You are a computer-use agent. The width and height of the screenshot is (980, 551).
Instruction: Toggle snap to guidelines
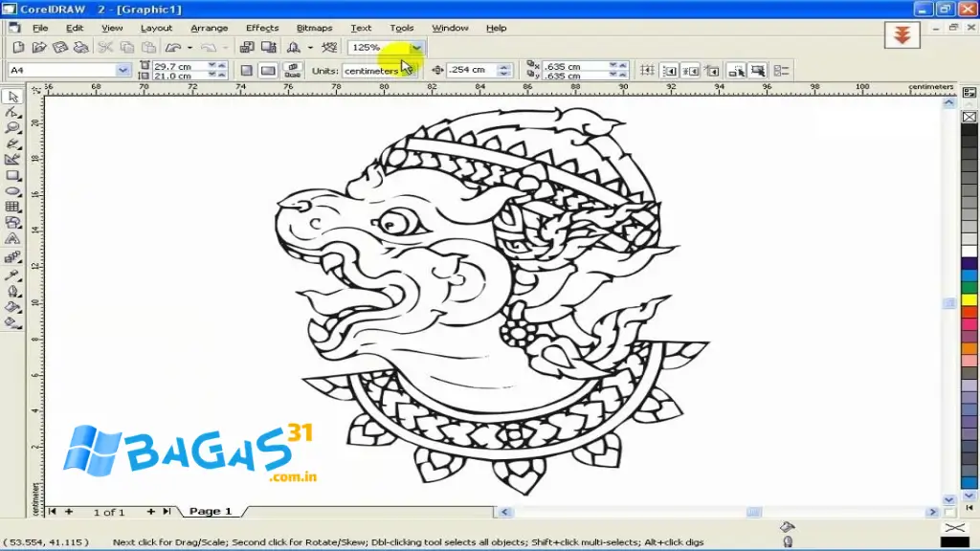(x=670, y=70)
